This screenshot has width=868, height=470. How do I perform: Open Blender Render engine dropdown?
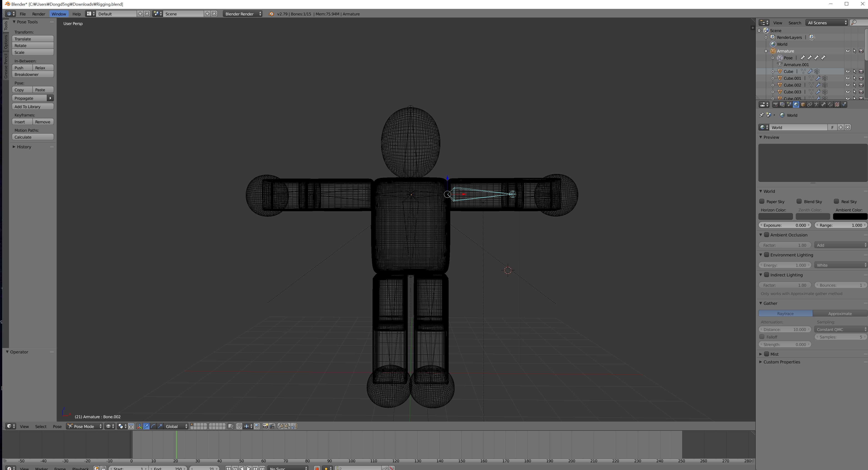point(243,14)
